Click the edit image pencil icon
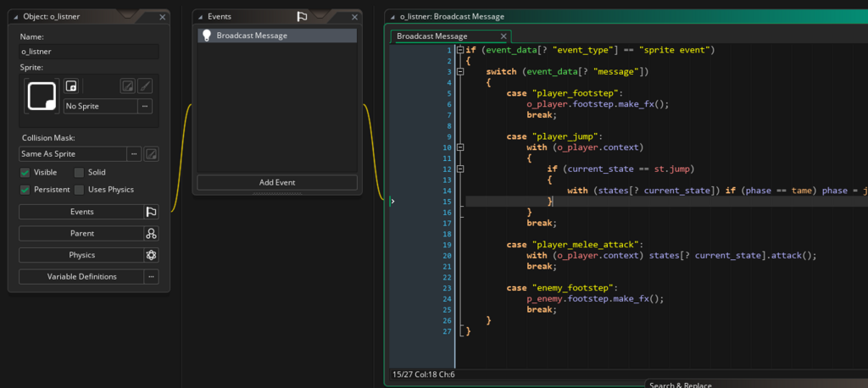The height and width of the screenshot is (388, 868). (146, 86)
